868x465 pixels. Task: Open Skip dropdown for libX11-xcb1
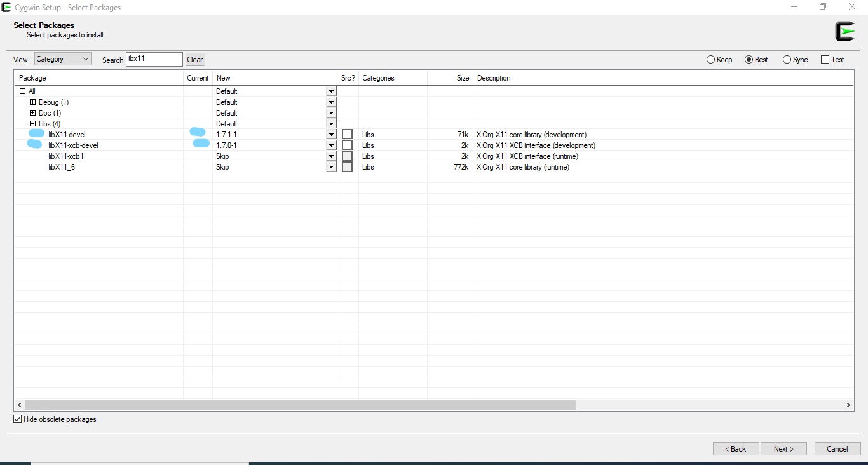[331, 156]
